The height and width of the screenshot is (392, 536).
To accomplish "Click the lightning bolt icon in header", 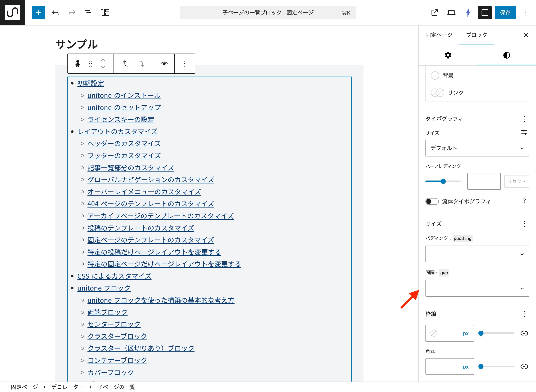I will click(x=468, y=13).
